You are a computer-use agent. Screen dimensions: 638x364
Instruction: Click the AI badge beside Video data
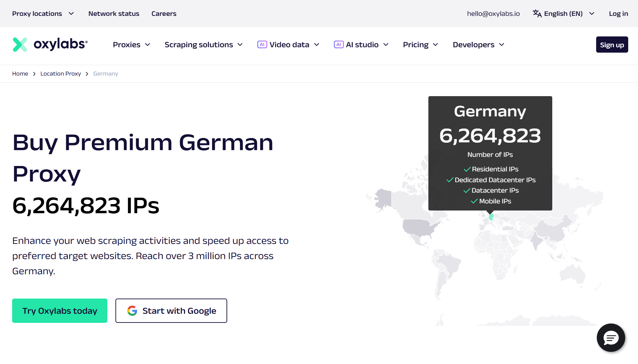pyautogui.click(x=262, y=45)
